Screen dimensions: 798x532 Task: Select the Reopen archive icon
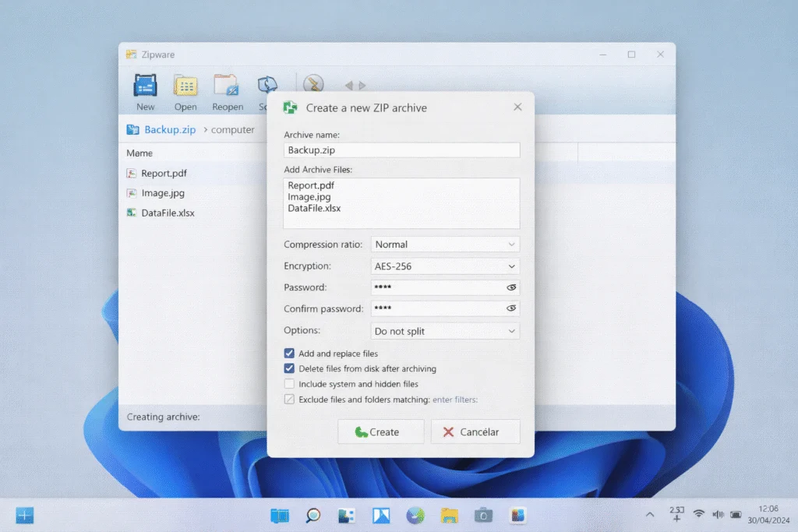click(228, 86)
